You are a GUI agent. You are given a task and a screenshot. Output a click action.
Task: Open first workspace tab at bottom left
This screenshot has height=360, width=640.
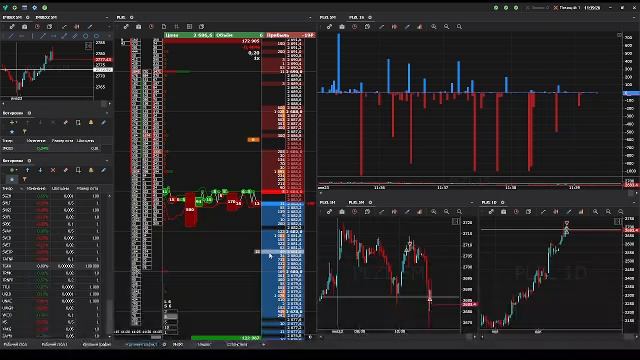click(x=15, y=344)
